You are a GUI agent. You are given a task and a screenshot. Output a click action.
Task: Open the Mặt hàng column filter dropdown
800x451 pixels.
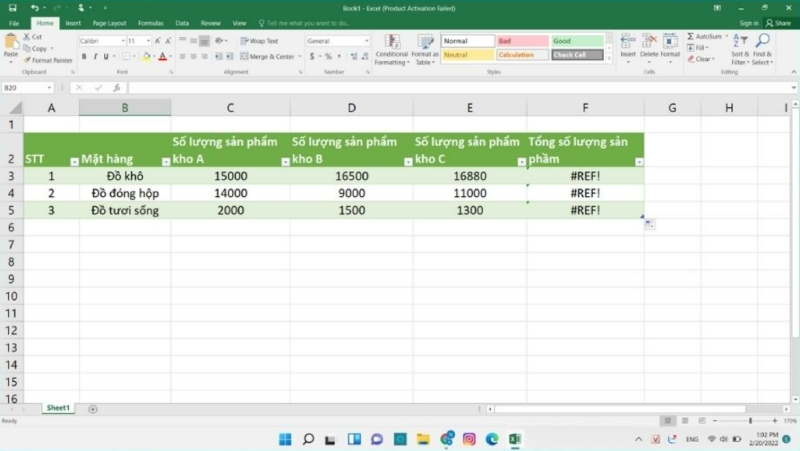click(165, 161)
